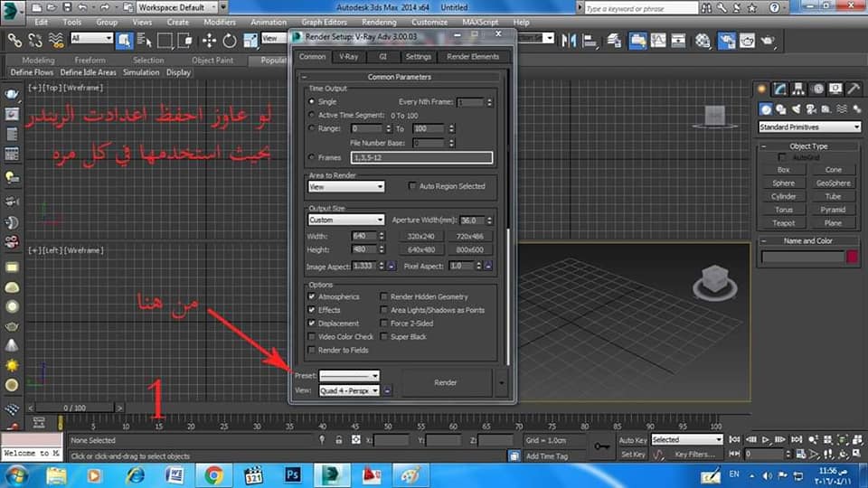Open the Selected key filter dropdown
This screenshot has height=488, width=868.
[687, 439]
